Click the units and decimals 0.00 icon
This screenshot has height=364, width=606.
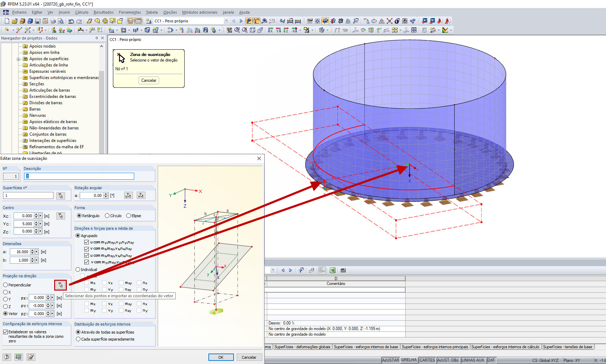(19, 357)
